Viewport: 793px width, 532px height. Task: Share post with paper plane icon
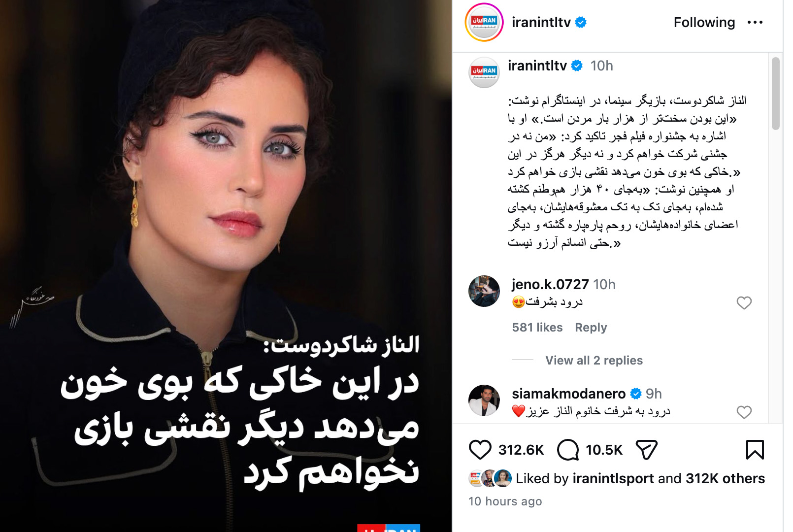647,450
